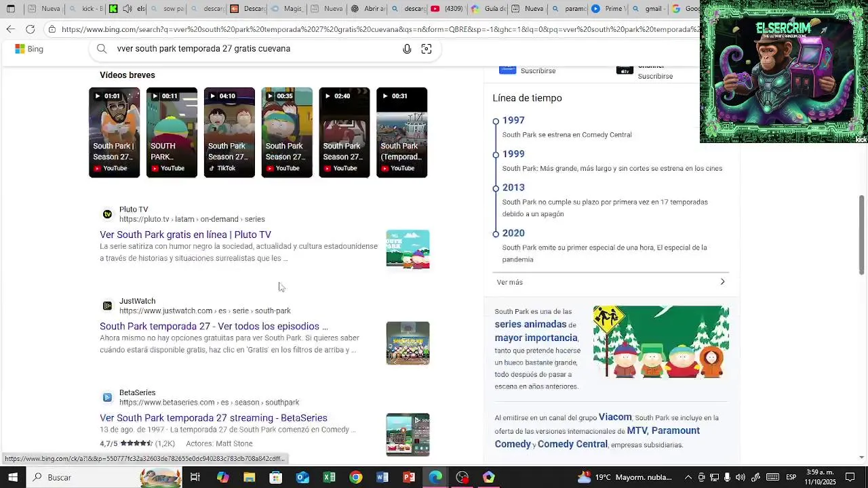The height and width of the screenshot is (488, 868).
Task: Play the 01:01 South Park short video
Action: pyautogui.click(x=114, y=132)
